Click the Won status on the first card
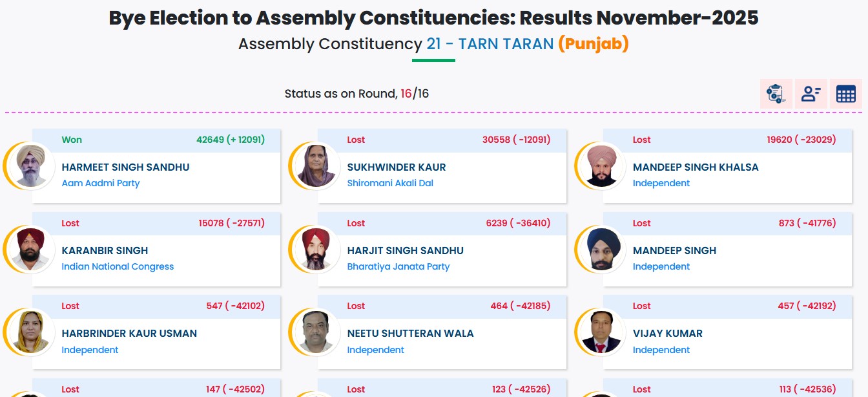This screenshot has height=397, width=868. click(72, 140)
